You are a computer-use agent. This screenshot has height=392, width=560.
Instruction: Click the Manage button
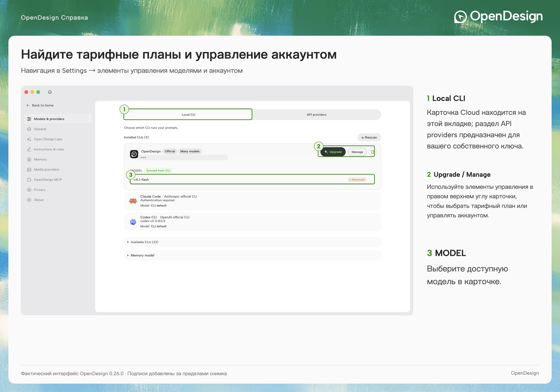tap(357, 152)
